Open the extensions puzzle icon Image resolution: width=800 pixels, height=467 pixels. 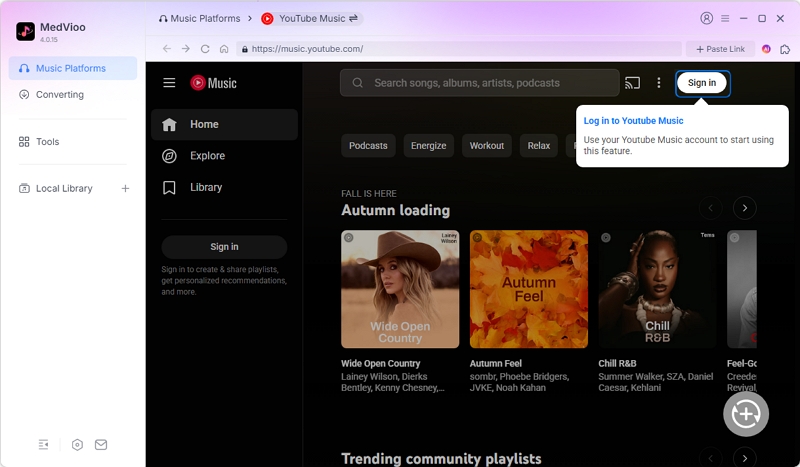(x=785, y=49)
